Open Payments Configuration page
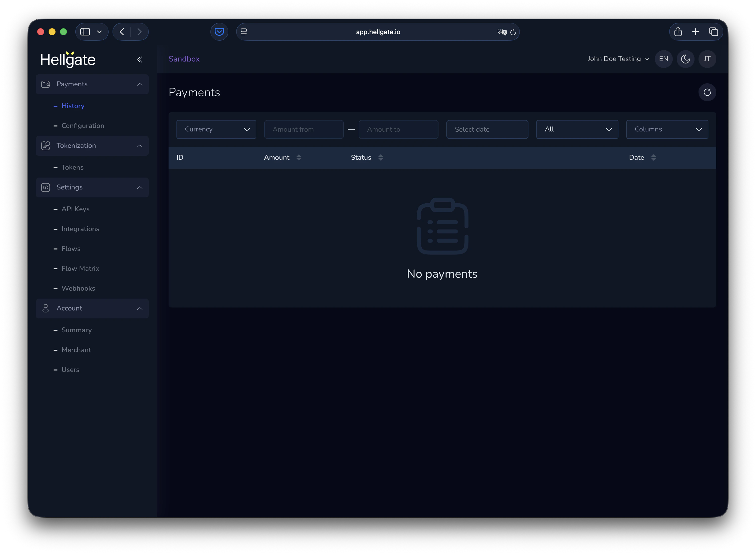756x554 pixels. [83, 126]
